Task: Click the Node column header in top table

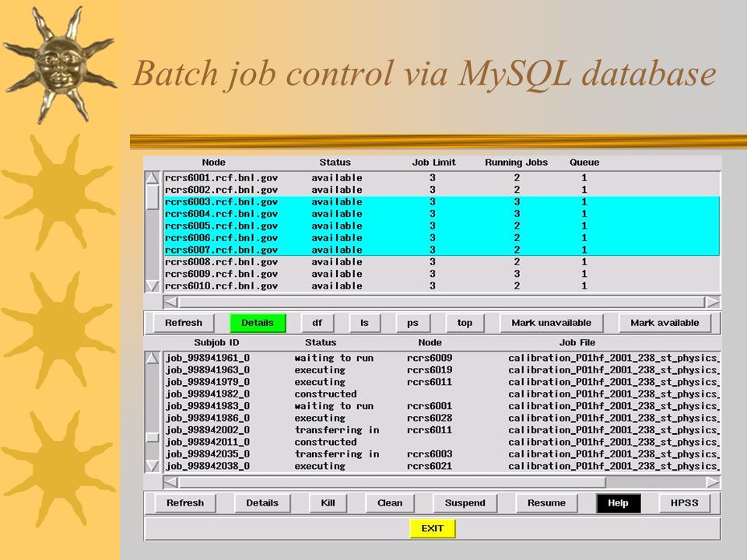Action: tap(213, 163)
